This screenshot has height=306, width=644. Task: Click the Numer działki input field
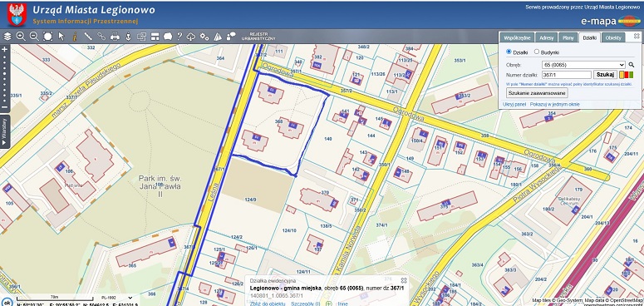pyautogui.click(x=567, y=75)
